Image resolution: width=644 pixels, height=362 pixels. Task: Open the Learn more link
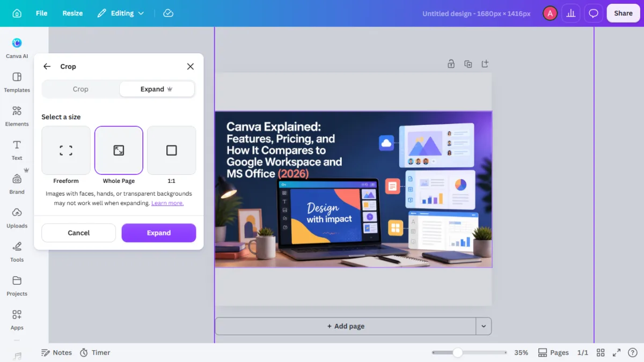point(167,203)
